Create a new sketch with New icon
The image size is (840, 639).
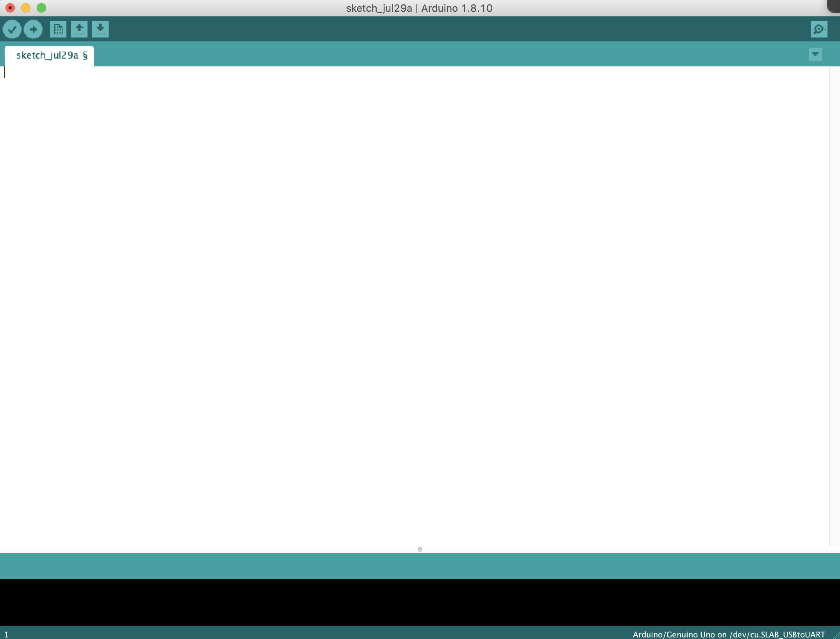coord(58,29)
